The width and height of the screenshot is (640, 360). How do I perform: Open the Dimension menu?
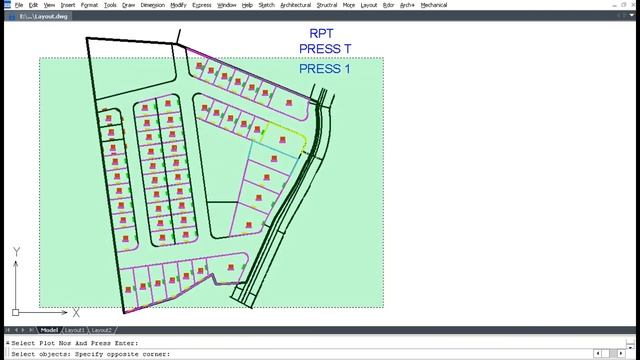pos(153,5)
